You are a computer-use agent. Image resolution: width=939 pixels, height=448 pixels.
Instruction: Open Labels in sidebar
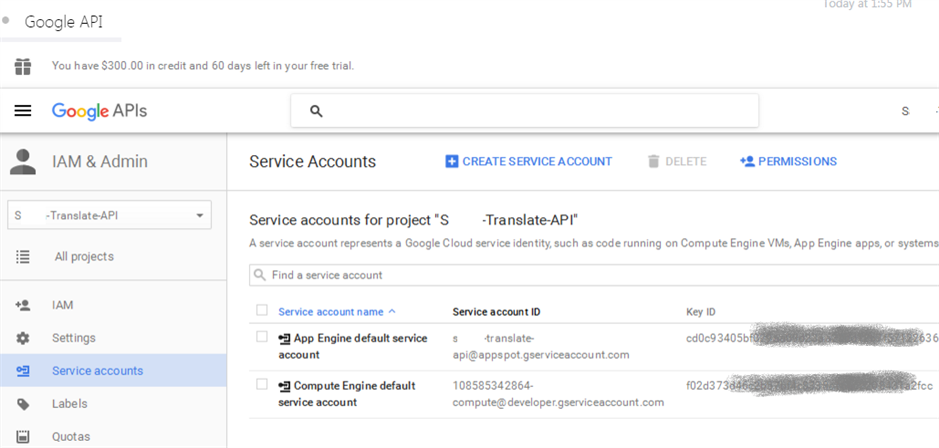click(x=69, y=404)
